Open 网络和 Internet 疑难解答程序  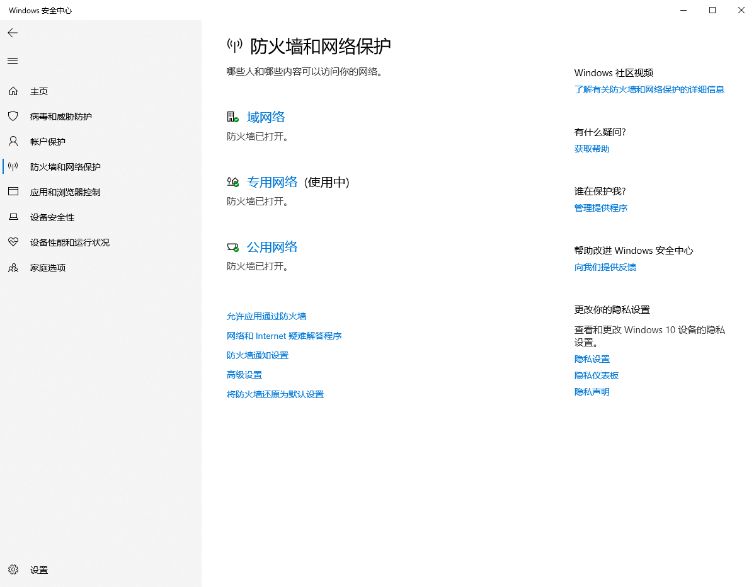click(x=284, y=336)
